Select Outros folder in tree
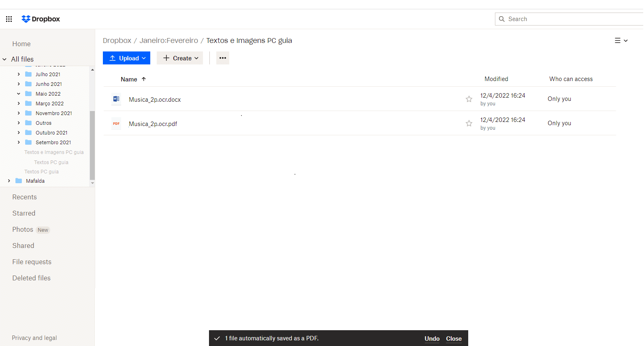The height and width of the screenshot is (346, 644). pyautogui.click(x=43, y=123)
